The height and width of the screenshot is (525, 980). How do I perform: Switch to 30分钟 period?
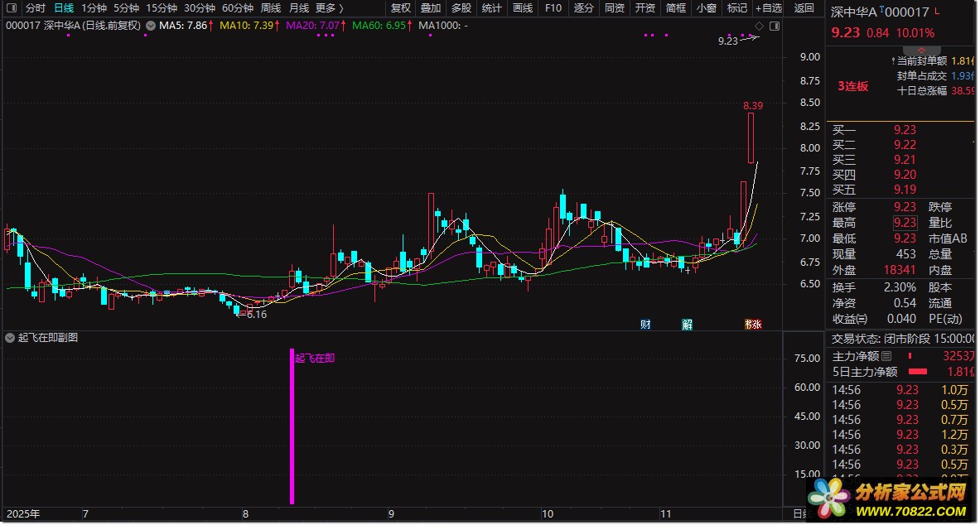(x=200, y=8)
